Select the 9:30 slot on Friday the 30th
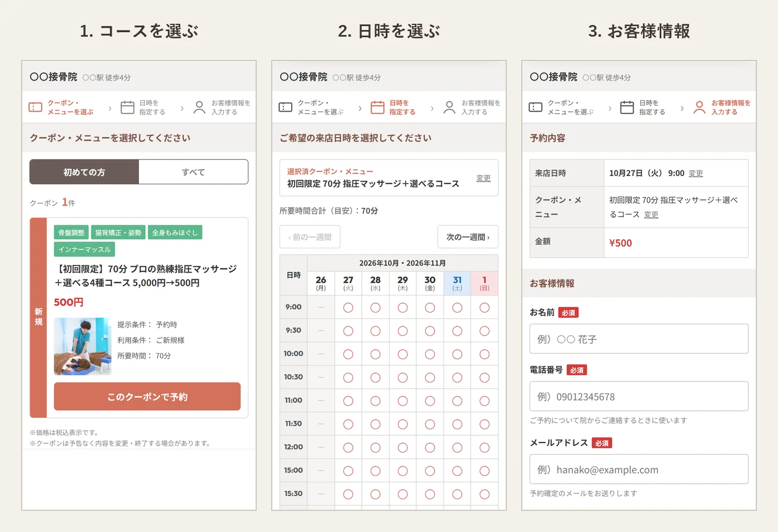Screen dimensions: 778x532 pos(430,331)
